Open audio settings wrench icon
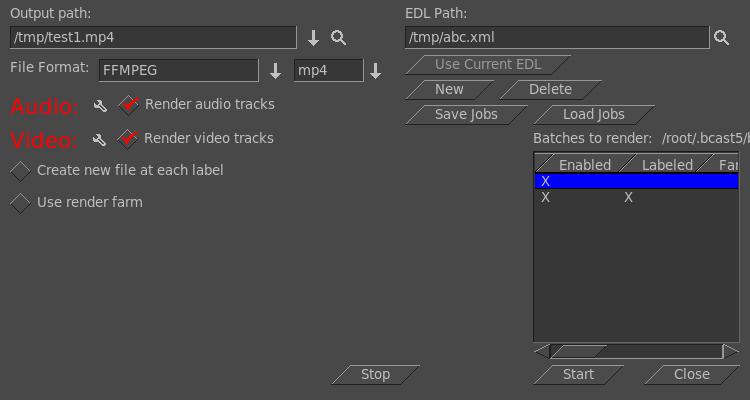Viewport: 750px width, 400px height. (x=100, y=106)
